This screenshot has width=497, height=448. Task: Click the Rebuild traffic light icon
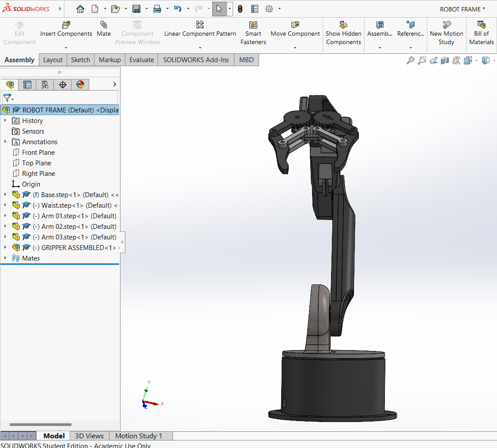pyautogui.click(x=240, y=9)
